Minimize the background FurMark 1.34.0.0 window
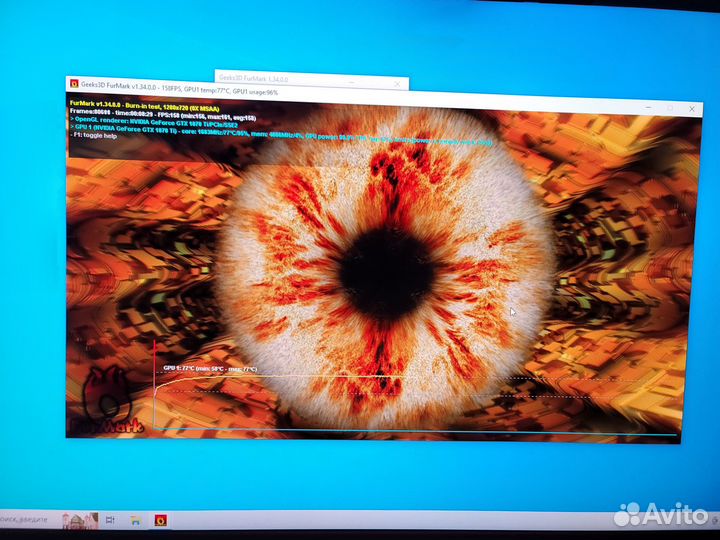 (352, 83)
